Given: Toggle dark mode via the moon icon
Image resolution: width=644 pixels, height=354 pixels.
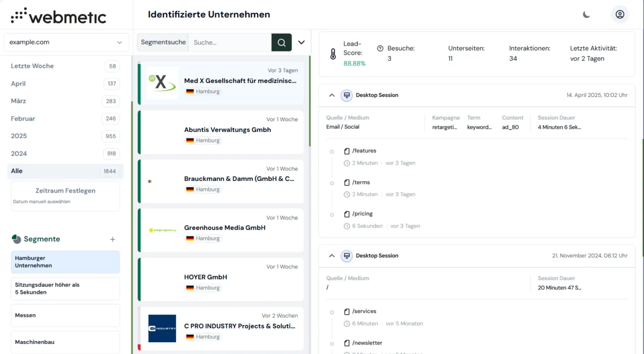Looking at the screenshot, I should [586, 14].
